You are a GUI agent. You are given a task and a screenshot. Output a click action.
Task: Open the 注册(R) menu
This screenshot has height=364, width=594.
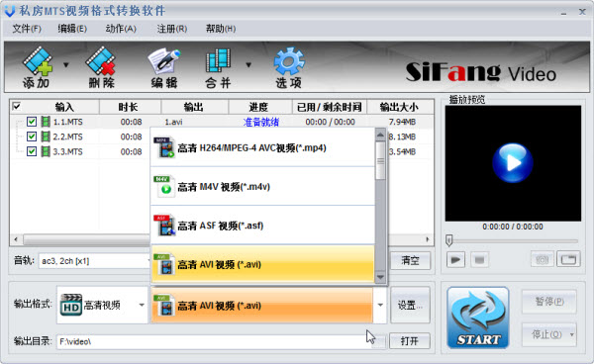172,29
